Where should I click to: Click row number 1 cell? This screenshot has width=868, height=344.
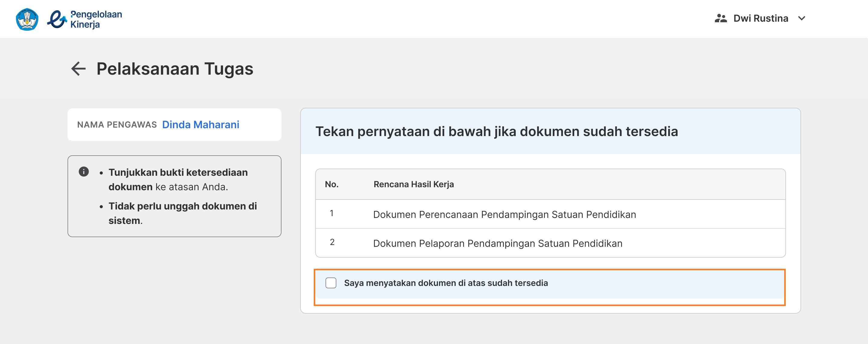332,213
